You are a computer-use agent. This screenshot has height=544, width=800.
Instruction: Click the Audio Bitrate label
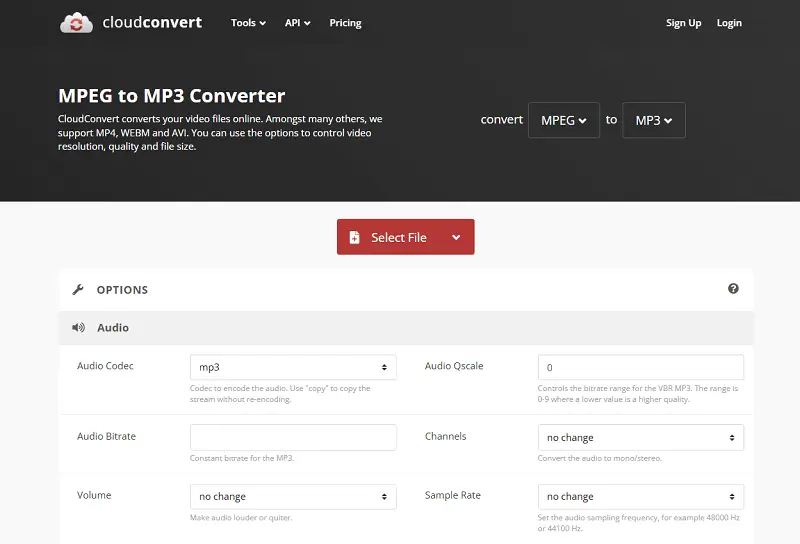click(106, 436)
